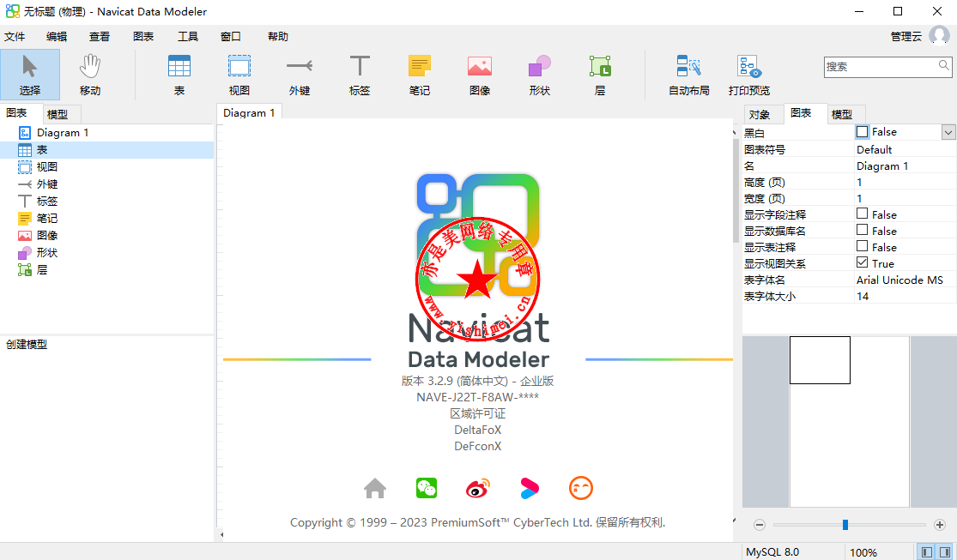Edit the 表字体名 value Arial Unicode MS

[x=899, y=280]
